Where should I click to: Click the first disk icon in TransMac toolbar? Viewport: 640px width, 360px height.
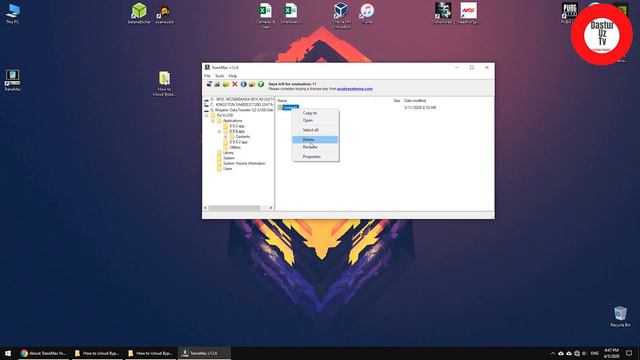(x=209, y=84)
